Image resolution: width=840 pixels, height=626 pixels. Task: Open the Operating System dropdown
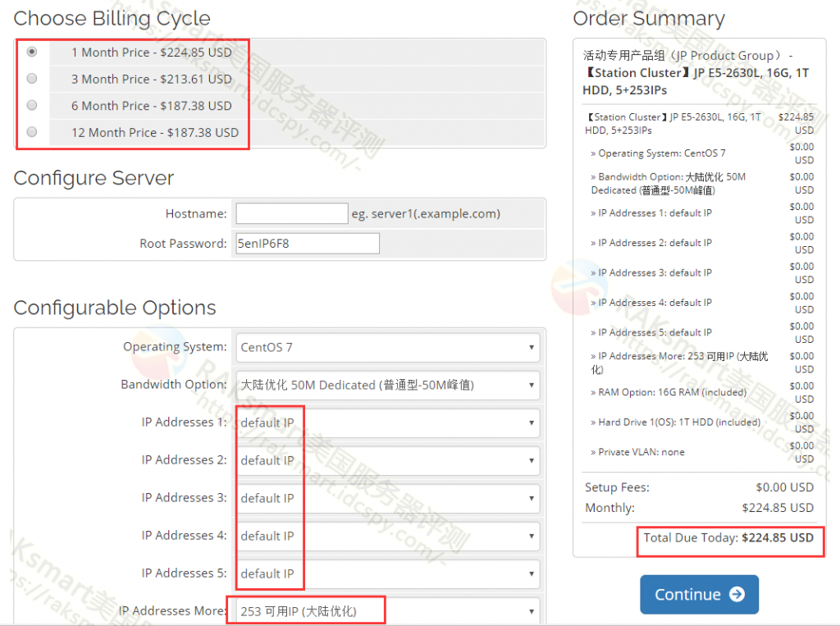[388, 347]
